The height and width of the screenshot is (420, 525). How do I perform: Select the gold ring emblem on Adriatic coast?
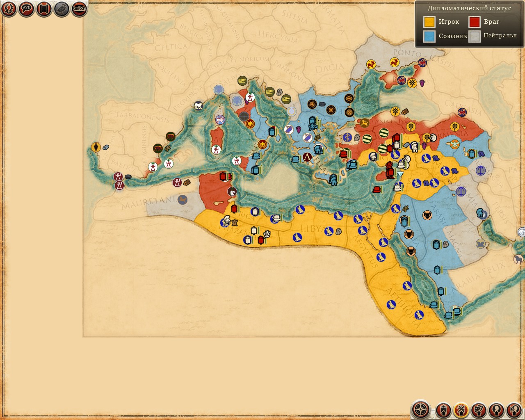click(292, 111)
